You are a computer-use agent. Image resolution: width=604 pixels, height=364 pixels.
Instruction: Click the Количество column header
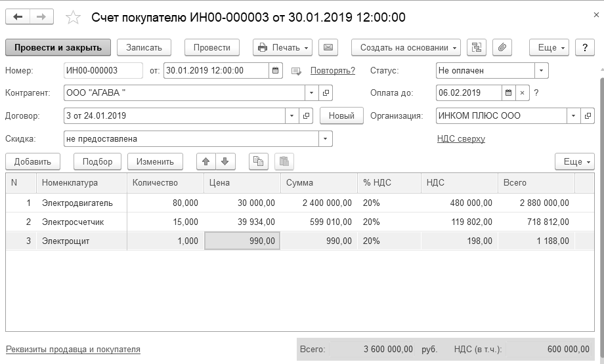(165, 183)
